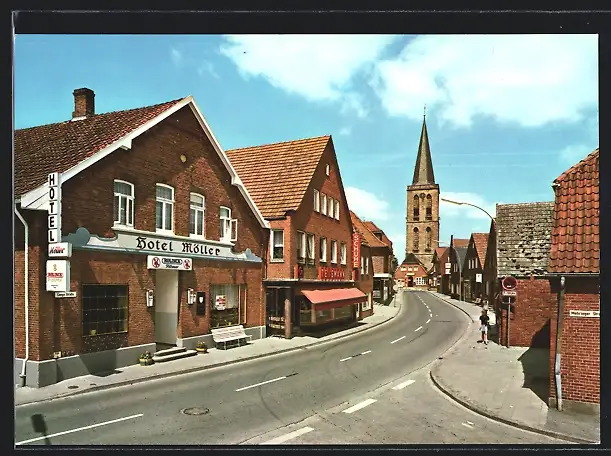Select the church steeple spire
The image size is (611, 456).
pos(424,155)
